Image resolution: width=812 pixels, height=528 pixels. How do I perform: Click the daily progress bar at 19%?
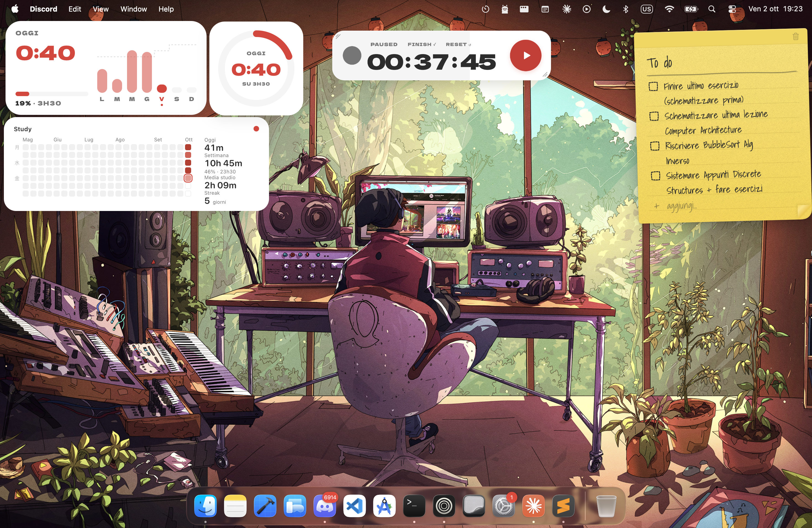point(52,94)
